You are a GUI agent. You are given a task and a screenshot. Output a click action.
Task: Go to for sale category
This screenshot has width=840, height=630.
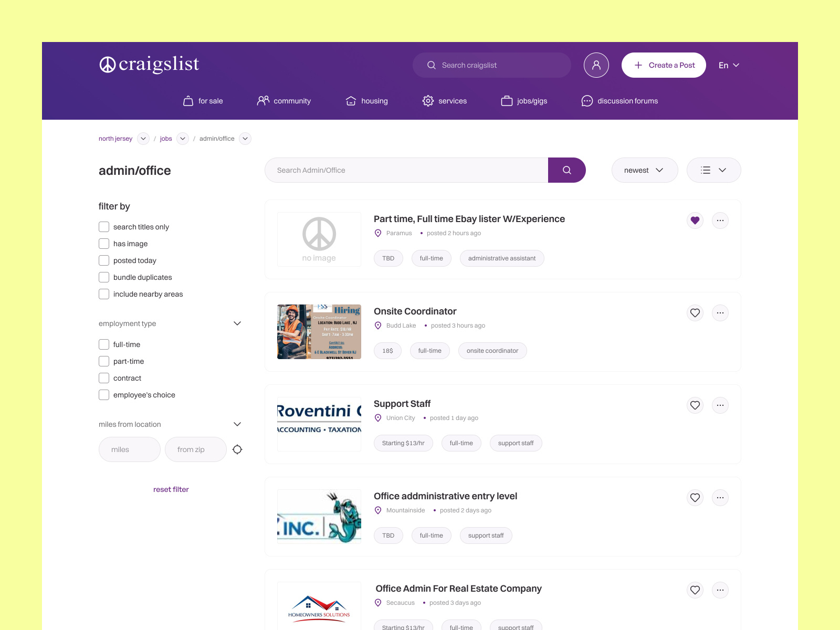(203, 101)
